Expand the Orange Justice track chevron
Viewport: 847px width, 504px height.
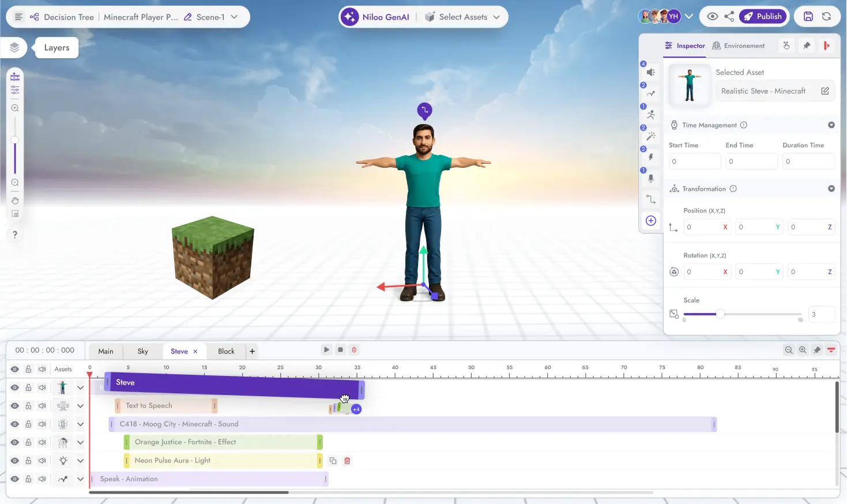click(80, 442)
